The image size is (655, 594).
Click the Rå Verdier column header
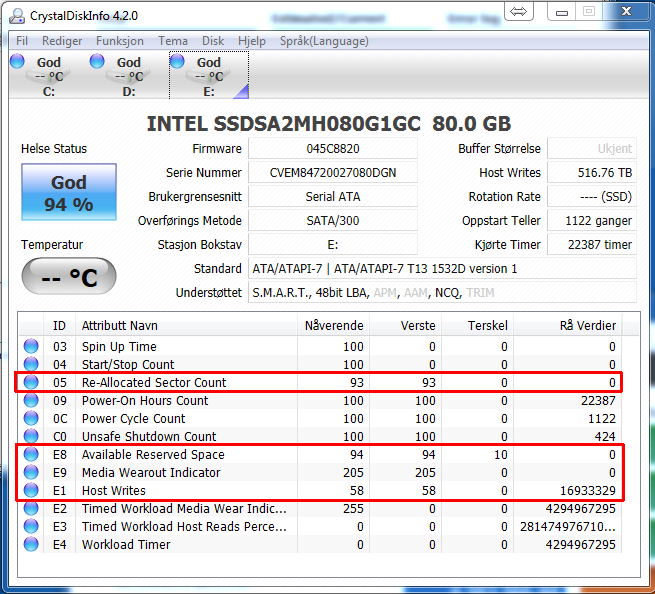[x=568, y=325]
